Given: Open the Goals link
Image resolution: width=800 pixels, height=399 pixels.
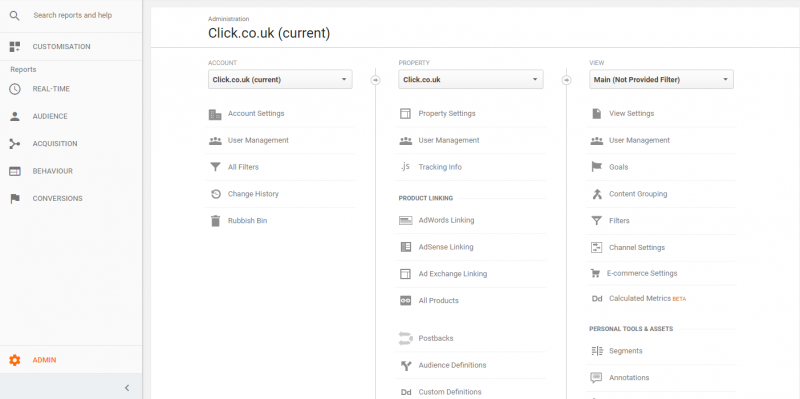Looking at the screenshot, I should [x=619, y=167].
